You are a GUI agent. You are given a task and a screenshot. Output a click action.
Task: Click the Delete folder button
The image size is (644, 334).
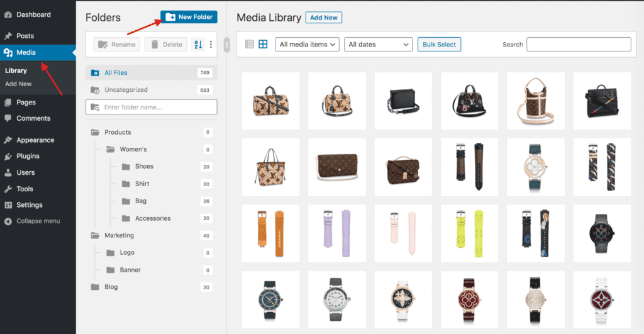click(x=166, y=45)
